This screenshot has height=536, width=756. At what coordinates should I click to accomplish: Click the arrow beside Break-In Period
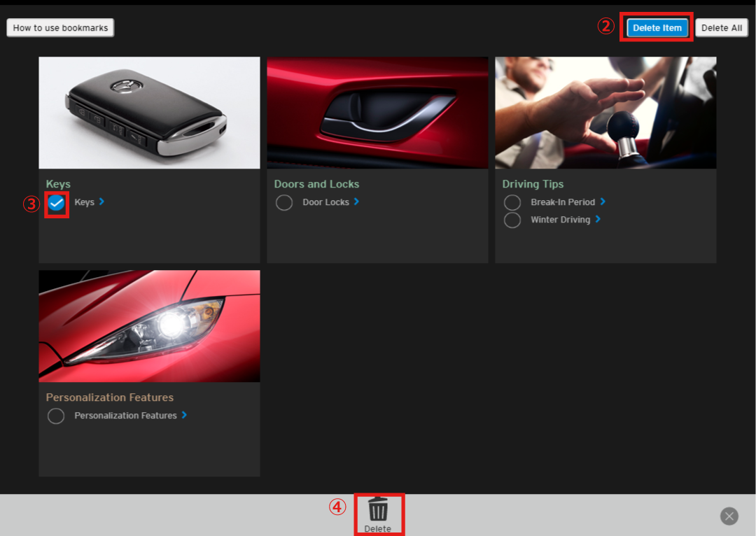pos(603,202)
